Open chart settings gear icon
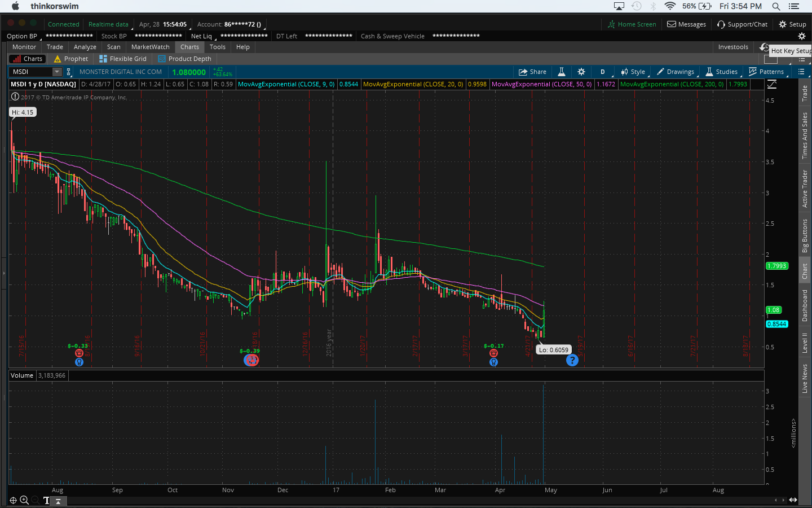 [581, 72]
